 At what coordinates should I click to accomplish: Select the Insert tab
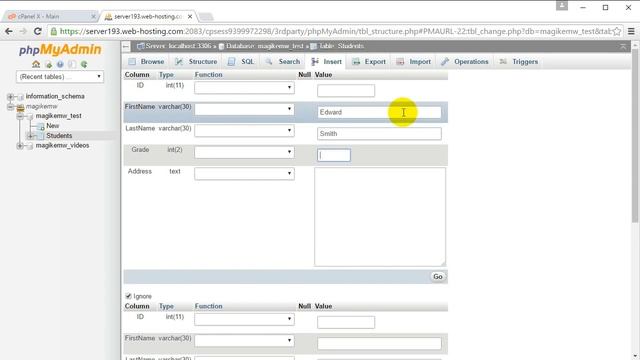click(x=326, y=62)
